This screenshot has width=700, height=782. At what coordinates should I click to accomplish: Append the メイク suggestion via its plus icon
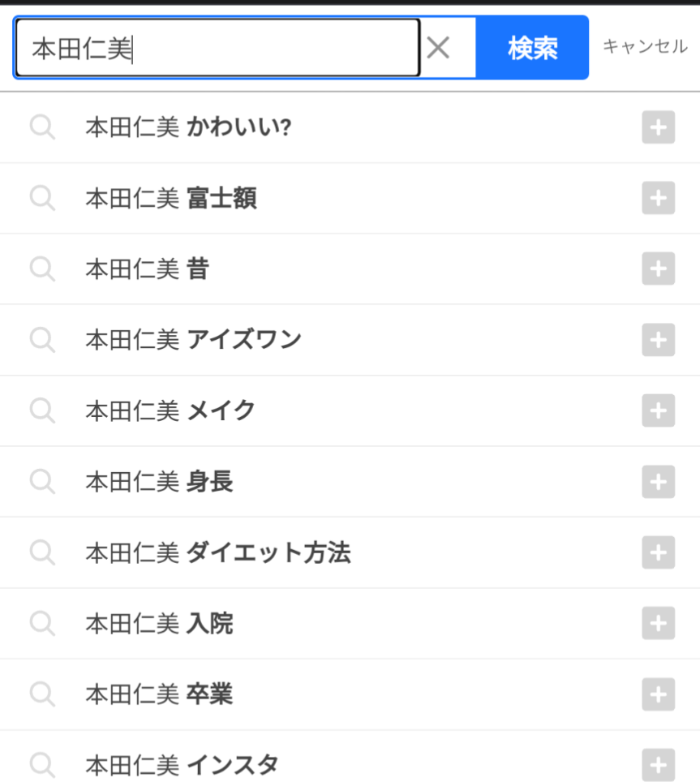click(658, 410)
